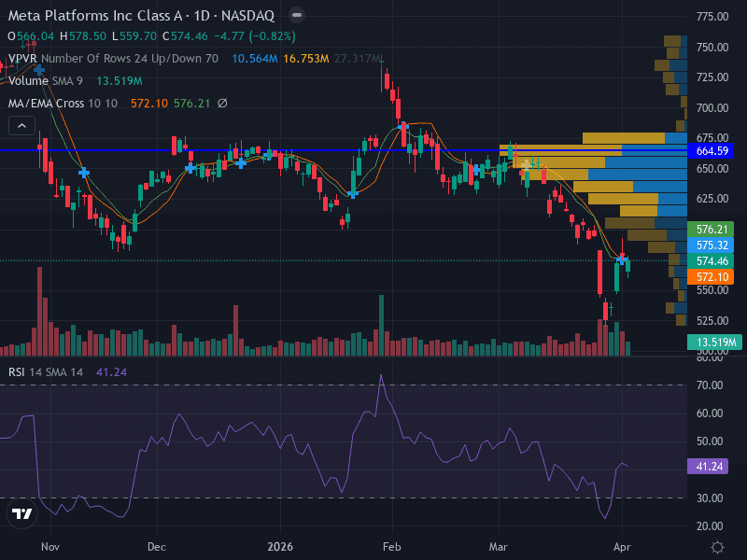Click the 10.564M up volume value
Image resolution: width=747 pixels, height=560 pixels.
click(x=255, y=59)
